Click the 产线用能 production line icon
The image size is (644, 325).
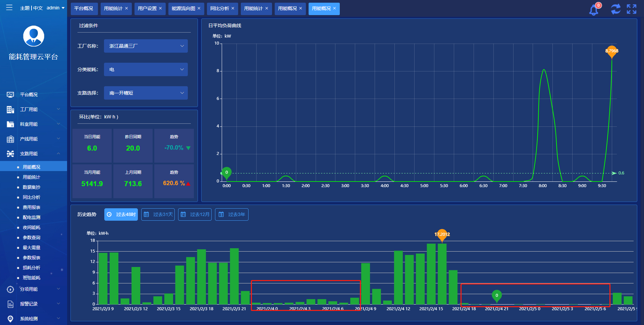pos(10,139)
